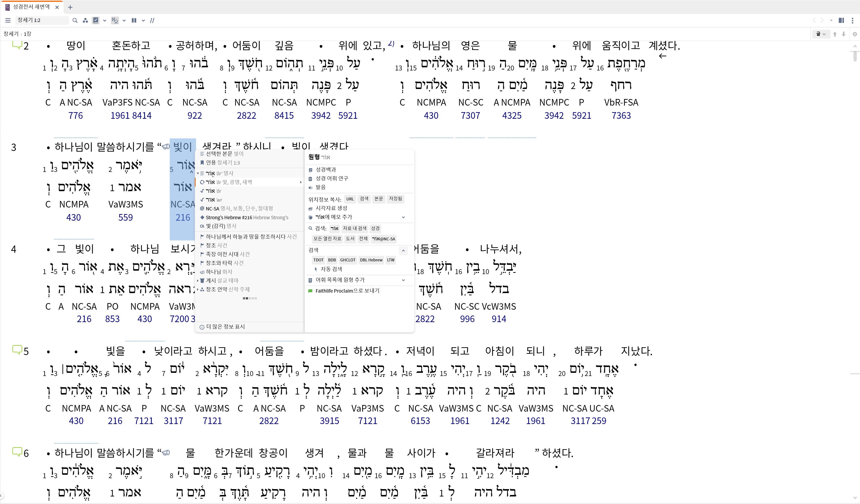Select Strong's Hebrew #216 entry
860x504 pixels.
(250, 217)
